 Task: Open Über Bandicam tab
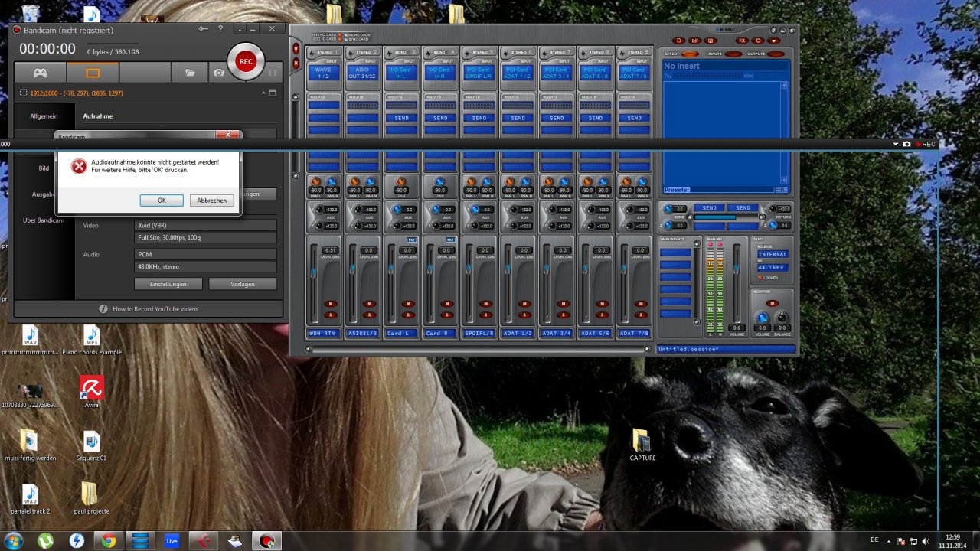(x=44, y=220)
